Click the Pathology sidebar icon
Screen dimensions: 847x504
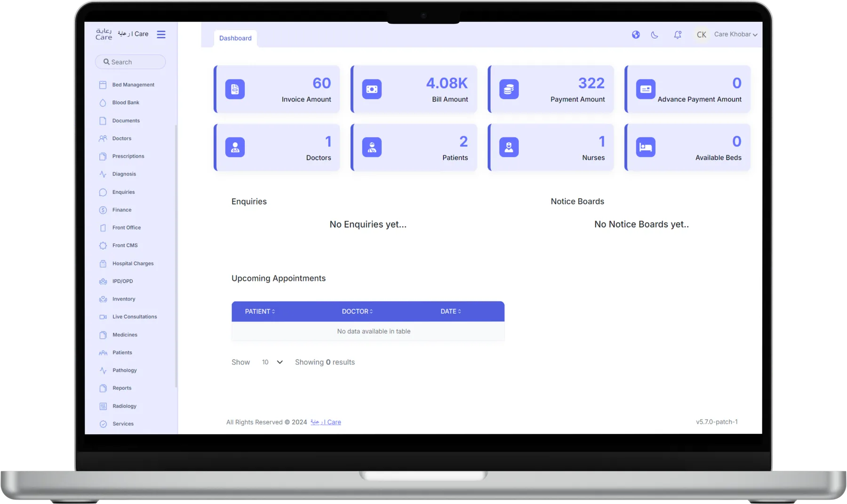tap(103, 370)
